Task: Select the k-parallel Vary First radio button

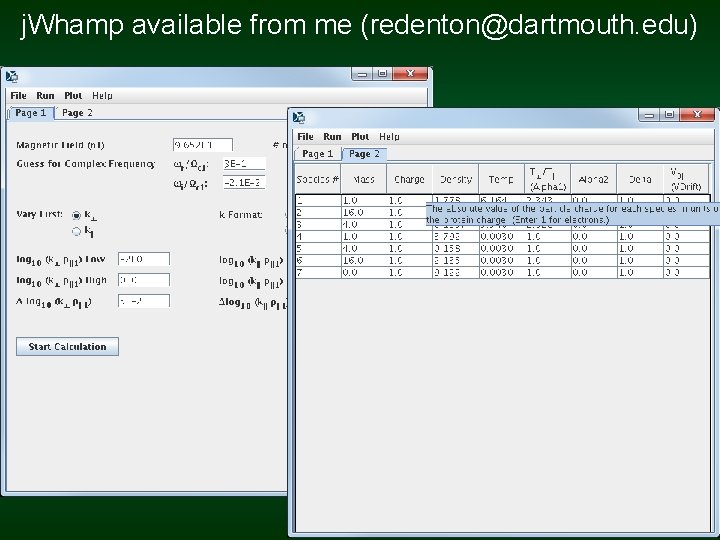Action: pos(76,231)
